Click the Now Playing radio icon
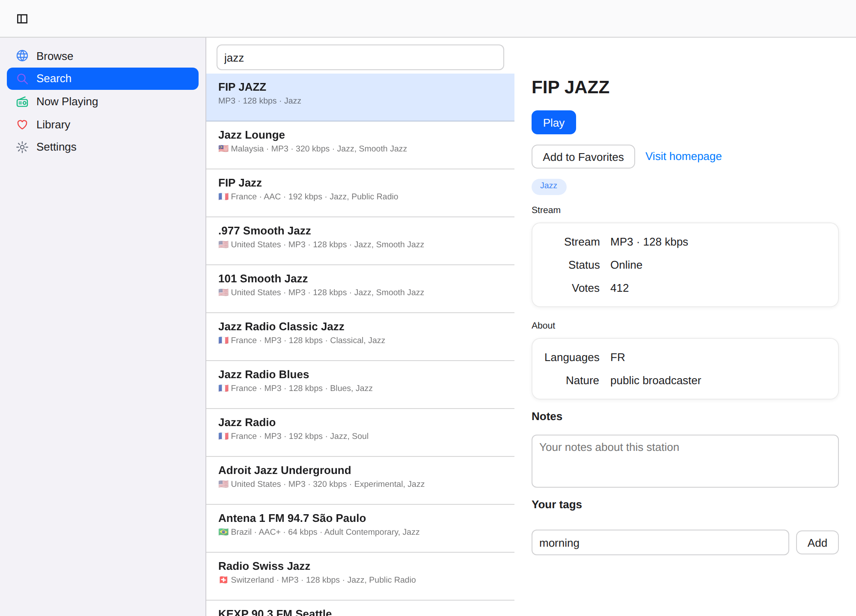This screenshot has width=856, height=616. pyautogui.click(x=22, y=102)
